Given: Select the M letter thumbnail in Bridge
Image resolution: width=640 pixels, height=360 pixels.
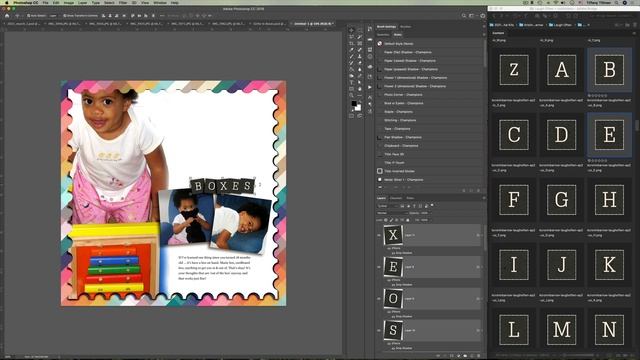Looking at the screenshot, I should coord(562,329).
